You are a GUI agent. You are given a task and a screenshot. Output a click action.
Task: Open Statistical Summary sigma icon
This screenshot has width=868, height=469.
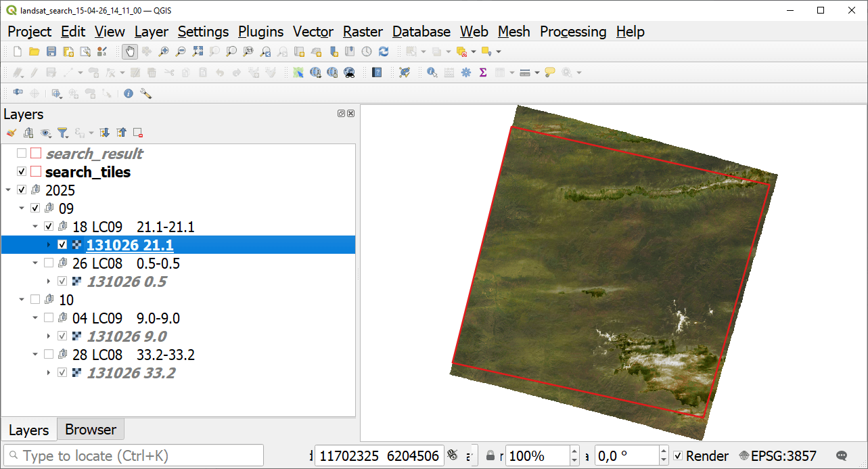coord(483,72)
